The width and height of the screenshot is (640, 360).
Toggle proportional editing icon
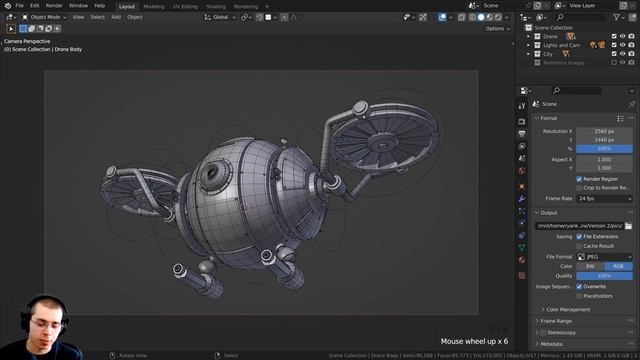pos(284,17)
